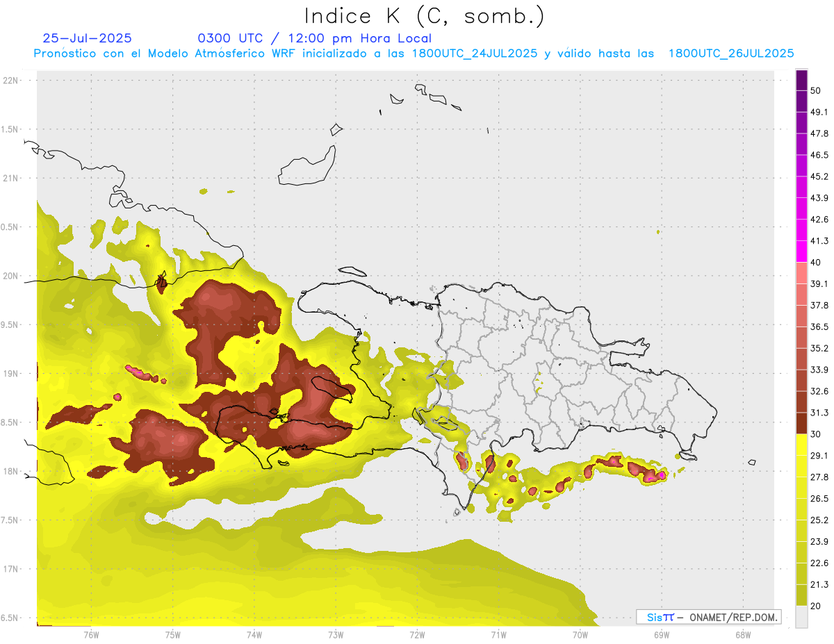Click the colorbar label "30"

(816, 434)
